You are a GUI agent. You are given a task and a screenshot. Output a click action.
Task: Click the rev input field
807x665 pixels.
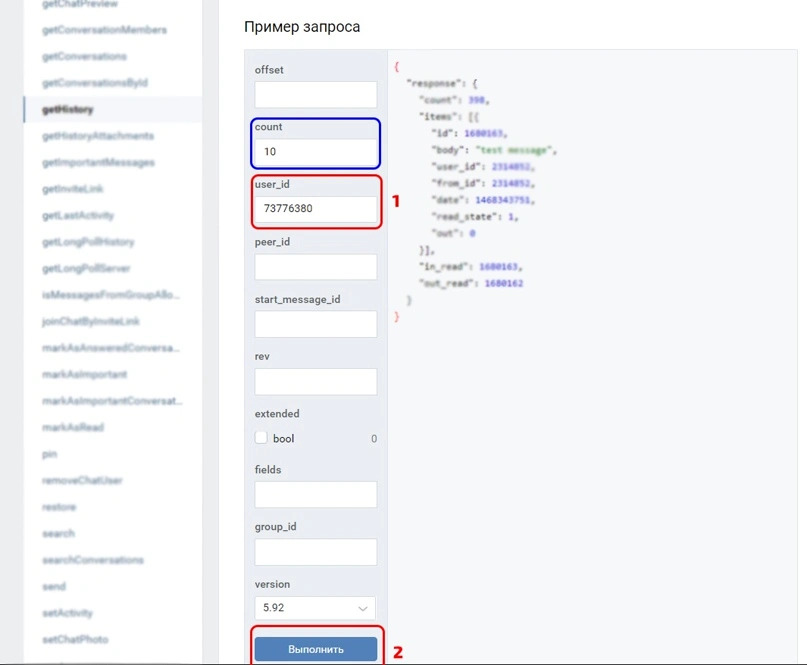click(x=315, y=381)
